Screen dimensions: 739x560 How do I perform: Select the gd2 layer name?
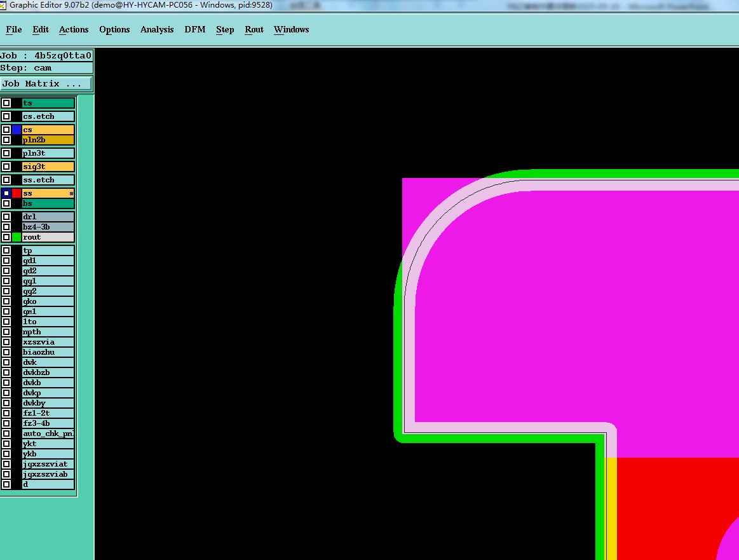48,271
